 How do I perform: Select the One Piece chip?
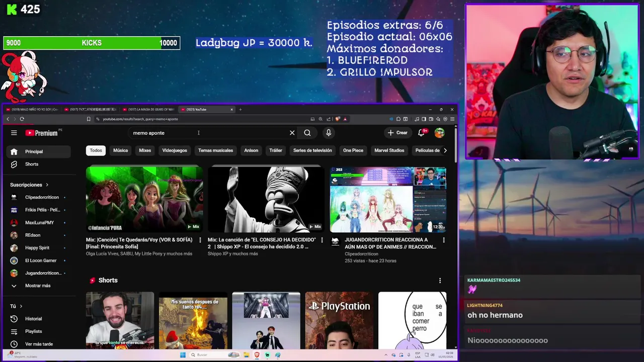tap(353, 150)
